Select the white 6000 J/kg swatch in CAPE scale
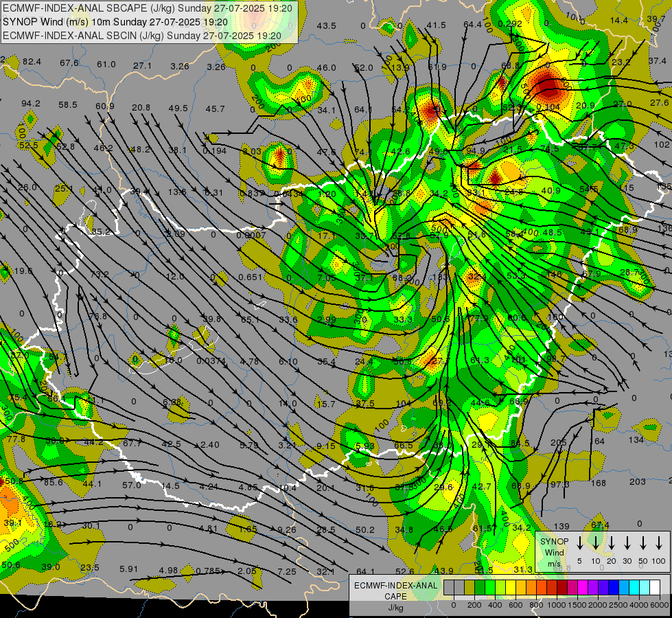 point(656,588)
